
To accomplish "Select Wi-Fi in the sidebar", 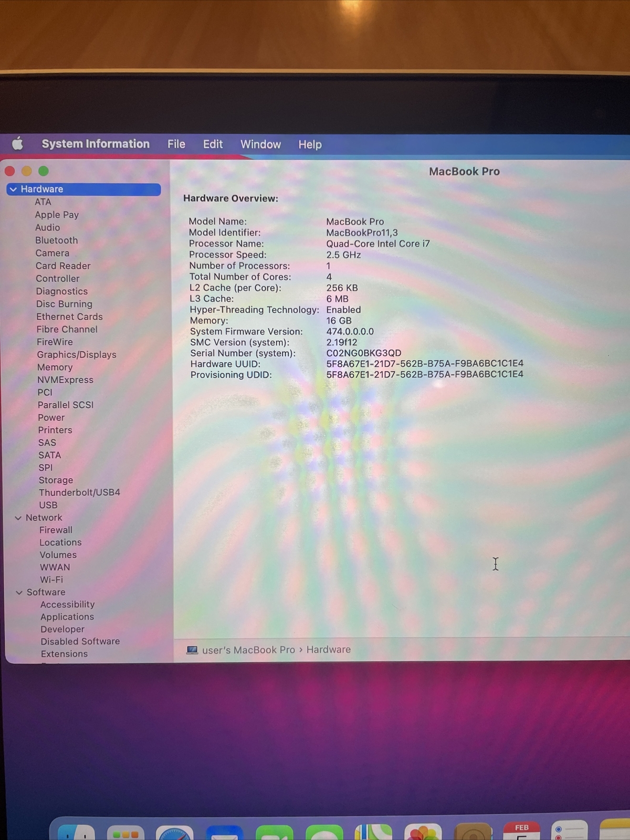I will pyautogui.click(x=51, y=580).
